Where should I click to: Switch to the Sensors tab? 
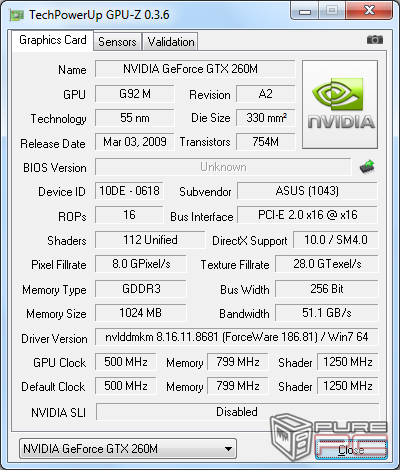click(x=117, y=42)
